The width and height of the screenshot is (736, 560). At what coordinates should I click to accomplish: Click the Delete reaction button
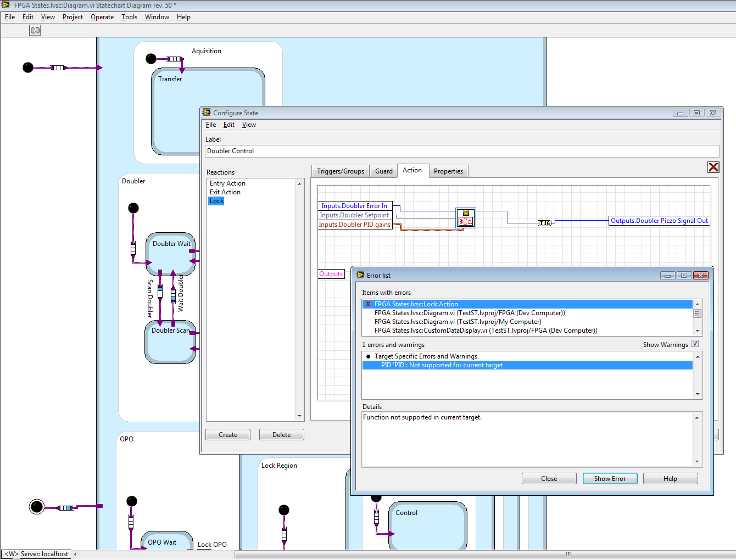click(x=282, y=435)
